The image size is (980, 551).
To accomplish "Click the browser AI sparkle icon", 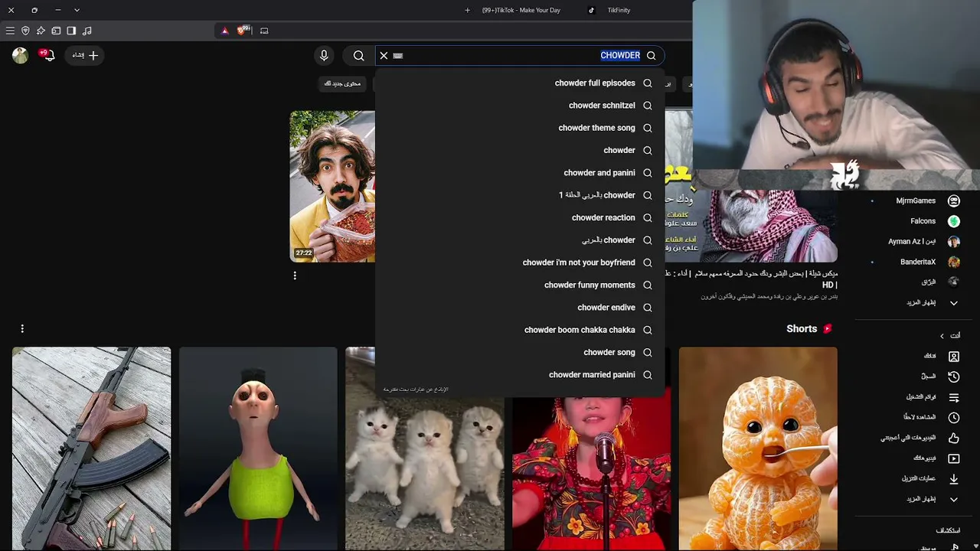I will pyautogui.click(x=41, y=31).
